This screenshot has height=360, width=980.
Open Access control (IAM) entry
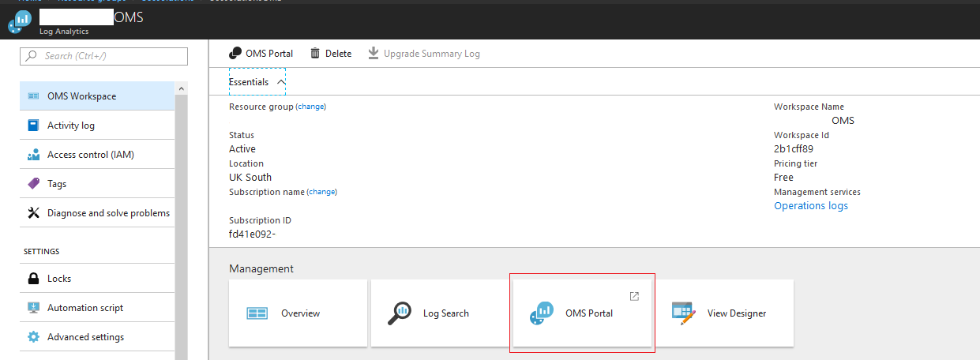coord(97,155)
